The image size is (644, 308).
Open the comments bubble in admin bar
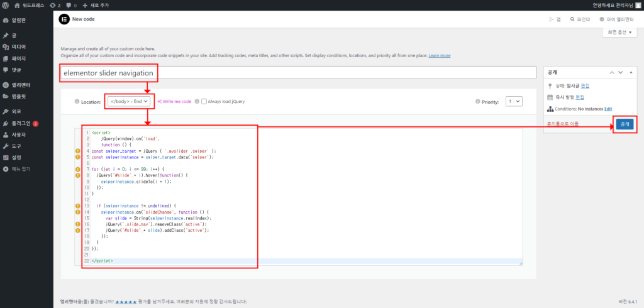tap(71, 5)
